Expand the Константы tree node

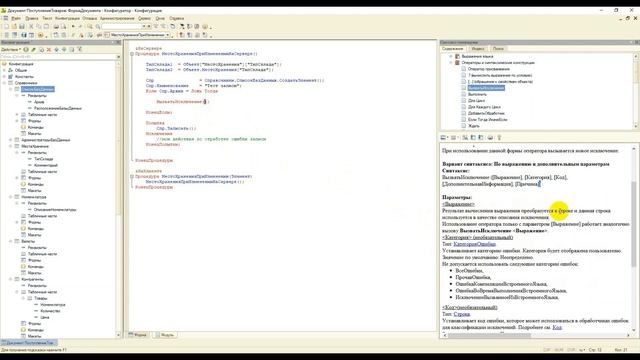pos(4,77)
